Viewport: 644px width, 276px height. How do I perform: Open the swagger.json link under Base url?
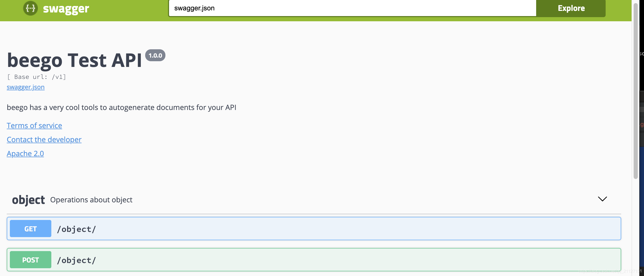[26, 87]
